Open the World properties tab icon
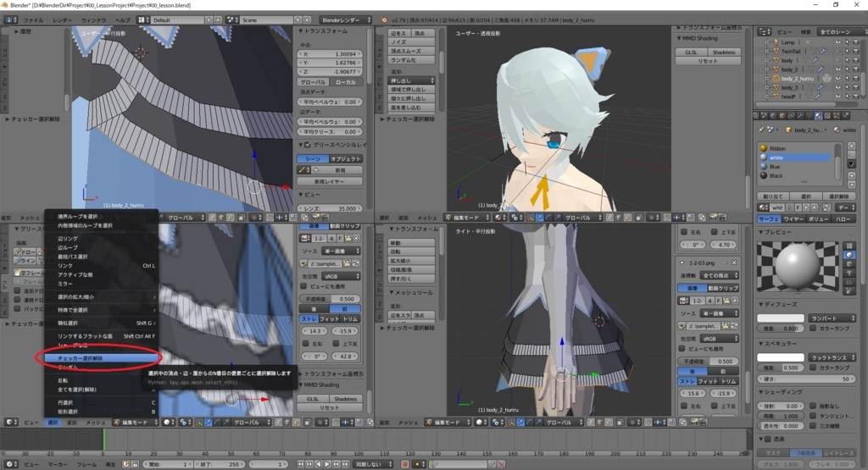The width and height of the screenshot is (868, 470). [773, 115]
